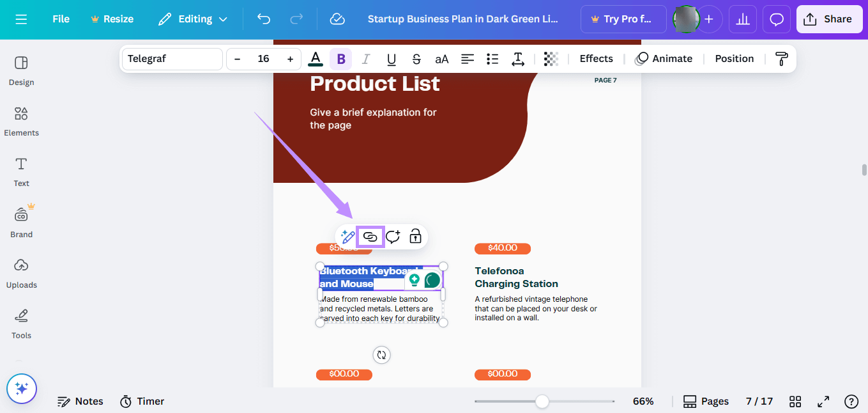Open Canva AI assistant with the sparkle button

point(22,389)
